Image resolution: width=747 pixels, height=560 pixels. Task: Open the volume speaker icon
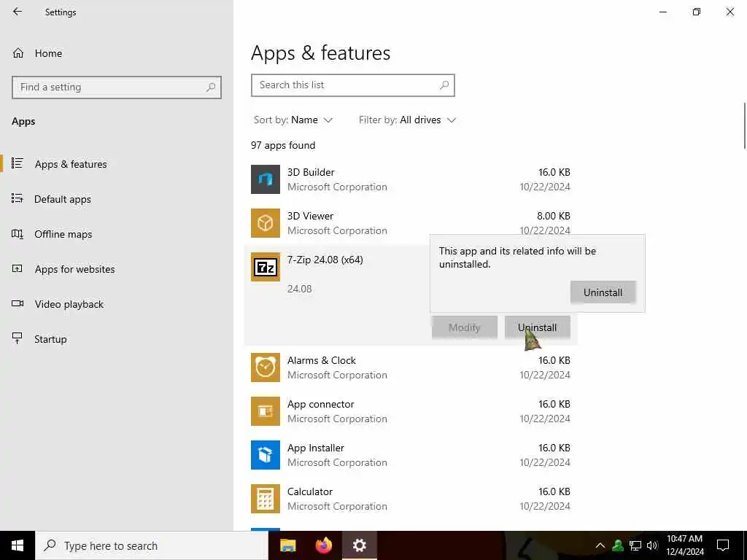[652, 545]
